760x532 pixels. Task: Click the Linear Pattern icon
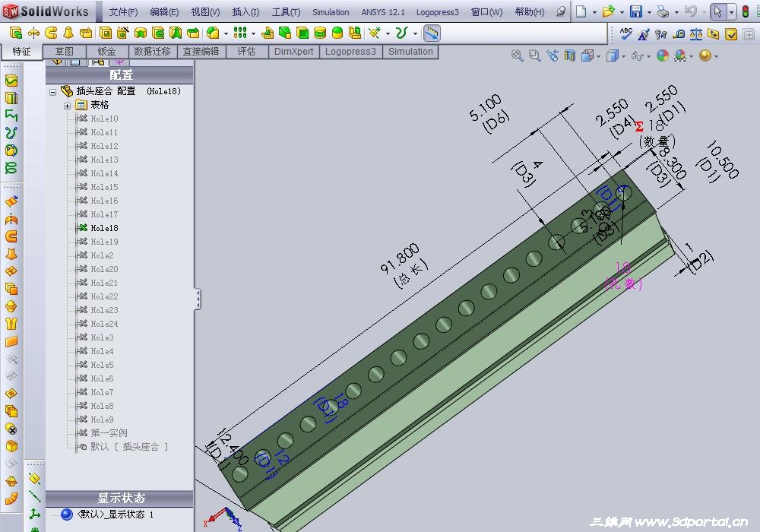[240, 33]
